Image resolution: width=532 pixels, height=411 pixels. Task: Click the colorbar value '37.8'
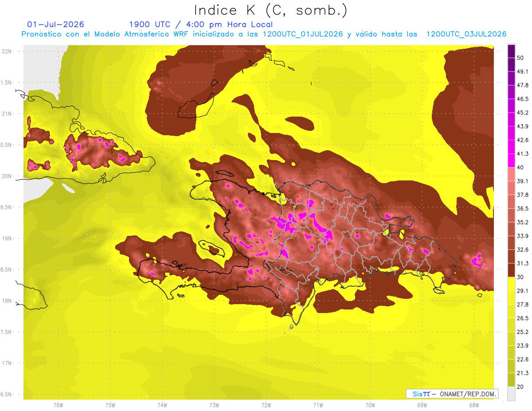(x=523, y=195)
